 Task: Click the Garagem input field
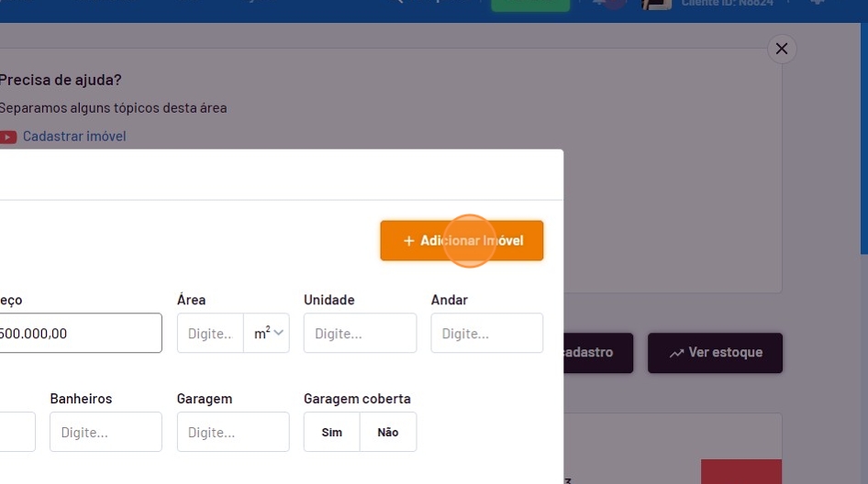click(x=232, y=432)
